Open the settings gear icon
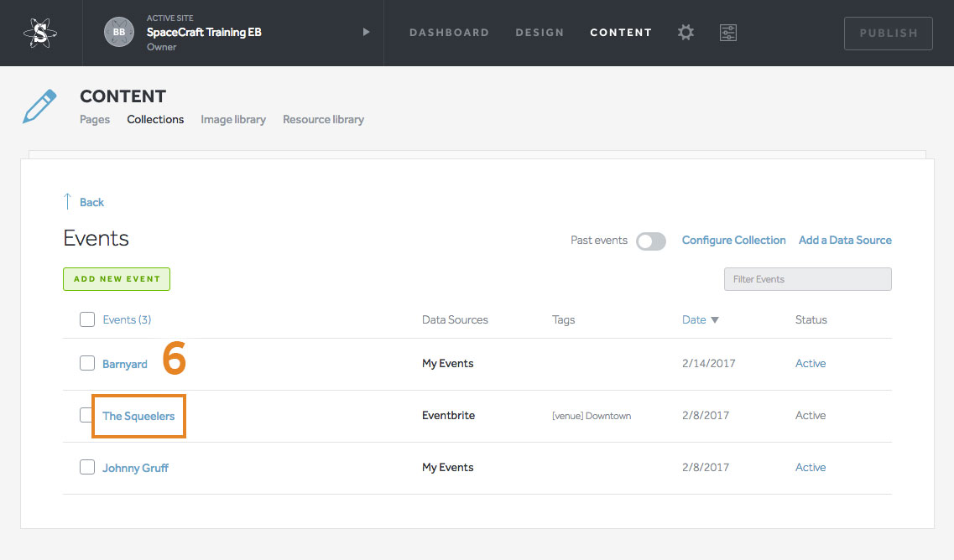The height and width of the screenshot is (560, 954). (x=686, y=32)
